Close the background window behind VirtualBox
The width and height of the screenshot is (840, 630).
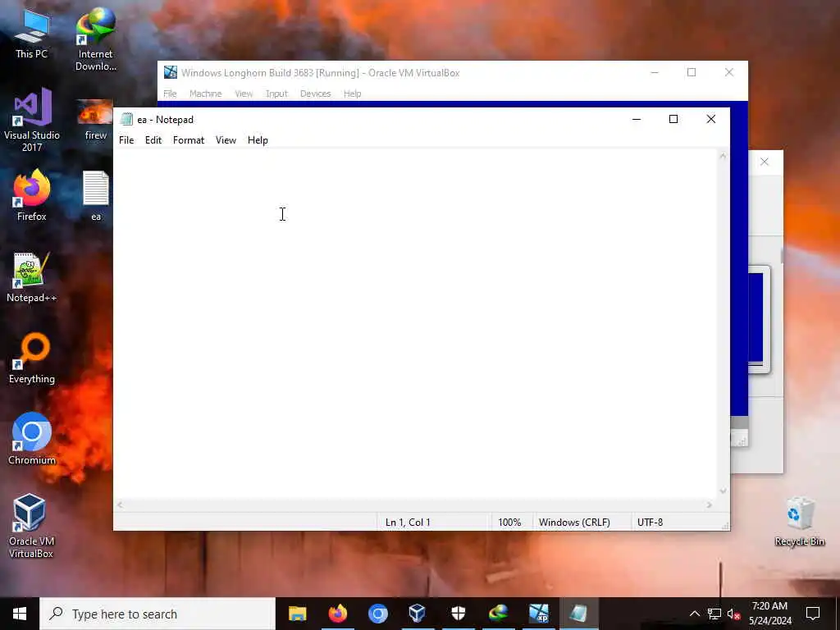click(x=765, y=162)
